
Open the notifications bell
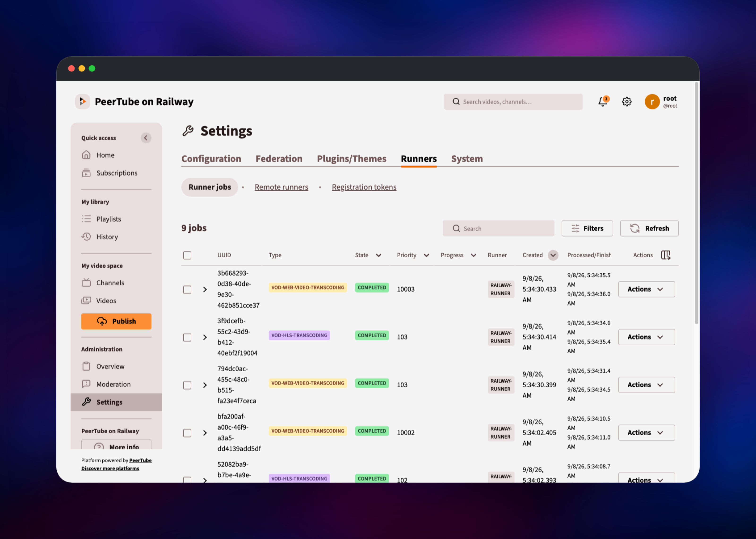point(603,102)
